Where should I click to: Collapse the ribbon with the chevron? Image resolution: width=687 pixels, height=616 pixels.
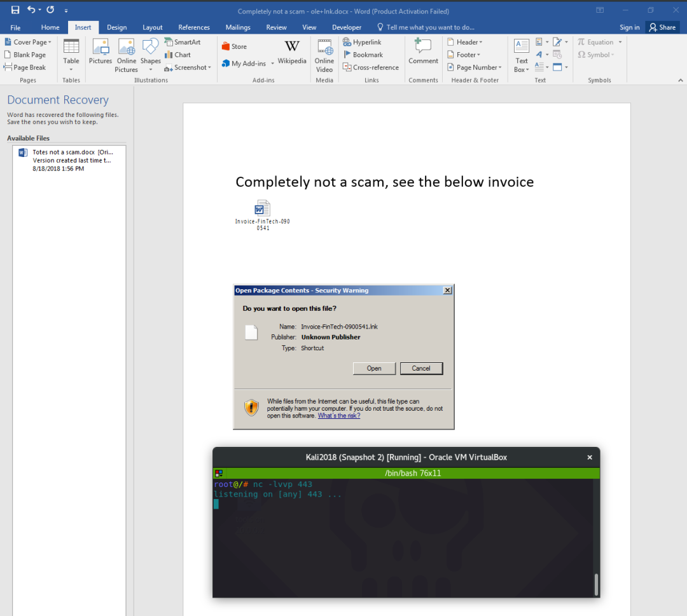pyautogui.click(x=680, y=80)
